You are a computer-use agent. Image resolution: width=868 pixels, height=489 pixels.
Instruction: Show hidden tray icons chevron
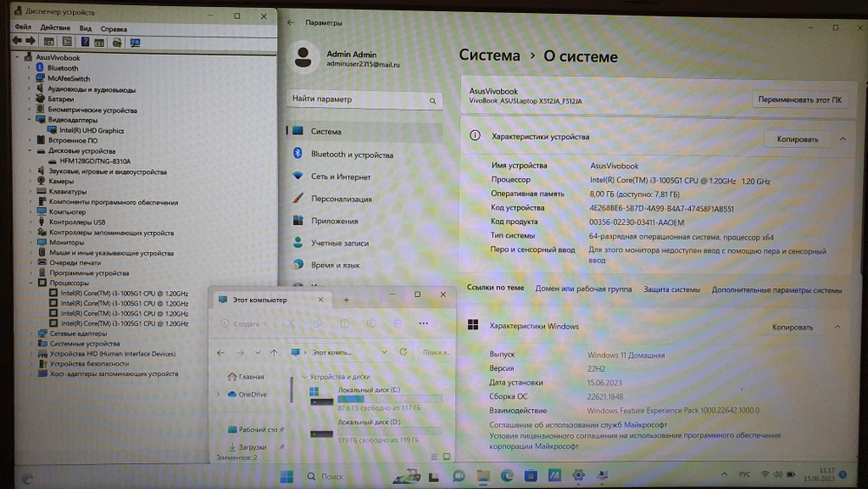click(724, 474)
